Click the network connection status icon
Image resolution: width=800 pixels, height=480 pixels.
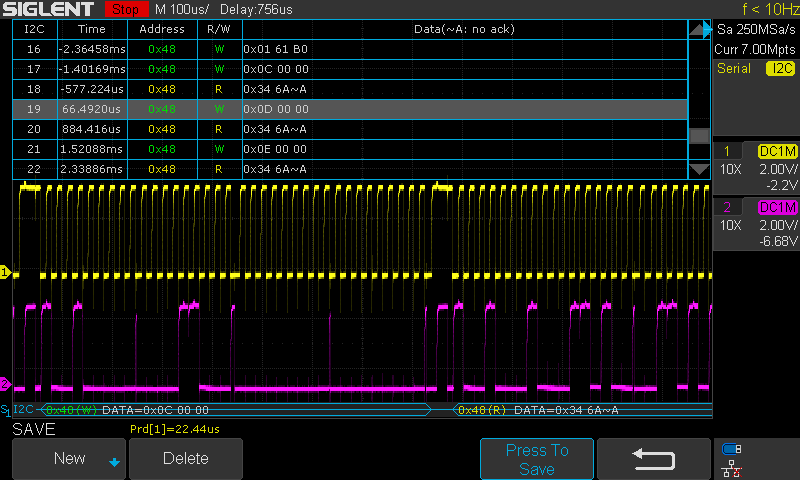tap(732, 468)
